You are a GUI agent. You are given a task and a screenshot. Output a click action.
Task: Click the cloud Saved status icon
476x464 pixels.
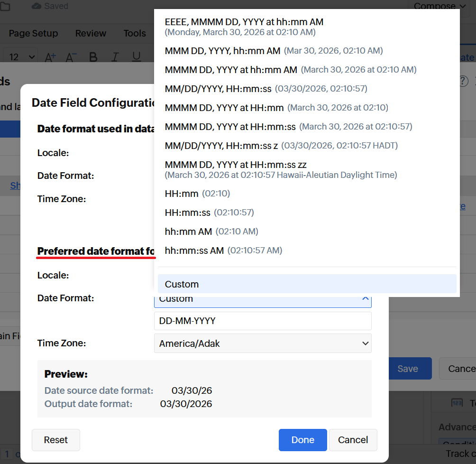(37, 6)
